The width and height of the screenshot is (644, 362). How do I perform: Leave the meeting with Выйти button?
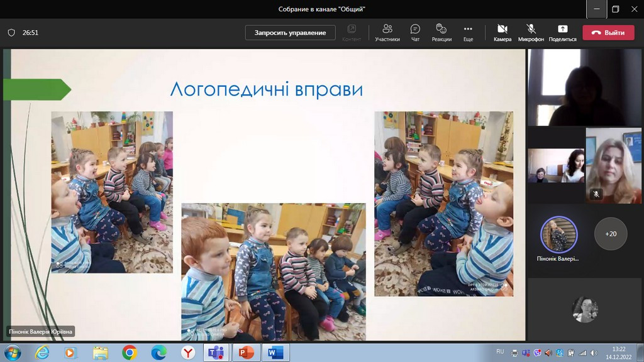click(x=608, y=33)
